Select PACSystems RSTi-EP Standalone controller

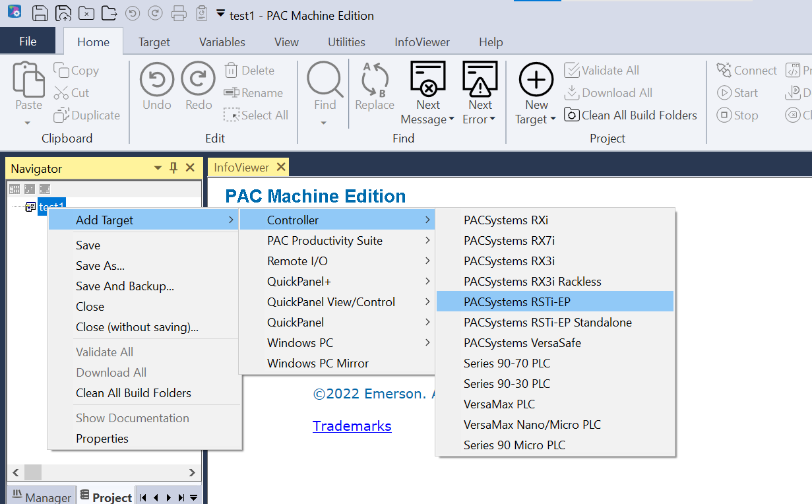pyautogui.click(x=555, y=323)
